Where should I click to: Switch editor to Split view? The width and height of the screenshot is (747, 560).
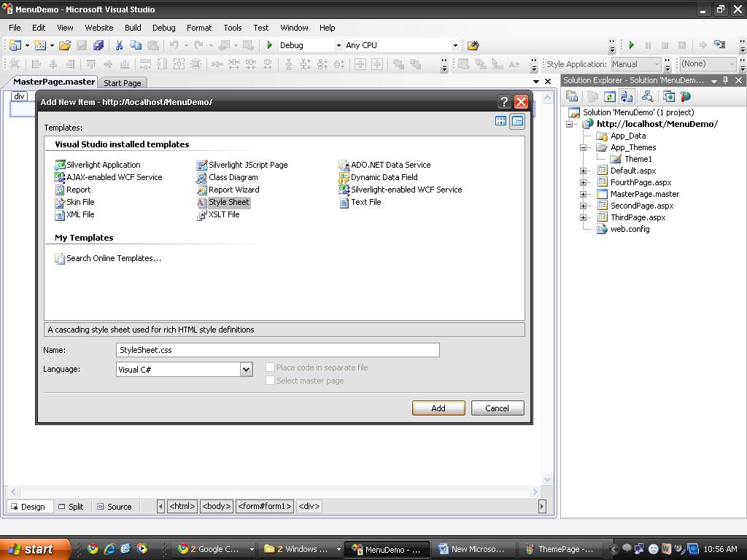[x=71, y=507]
